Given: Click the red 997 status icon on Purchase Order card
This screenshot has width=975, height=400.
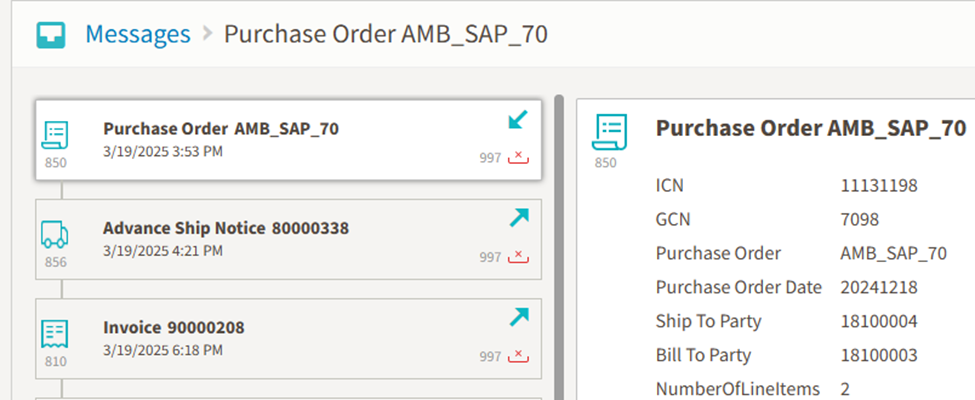Looking at the screenshot, I should (x=518, y=158).
